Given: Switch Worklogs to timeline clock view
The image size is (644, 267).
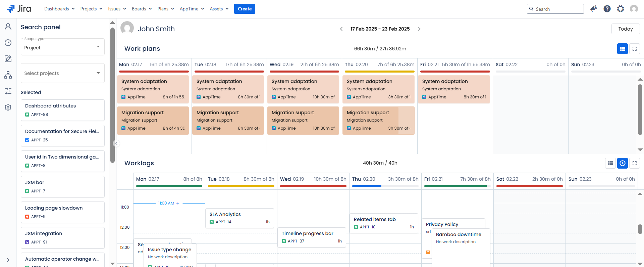Looking at the screenshot, I should click(x=623, y=163).
